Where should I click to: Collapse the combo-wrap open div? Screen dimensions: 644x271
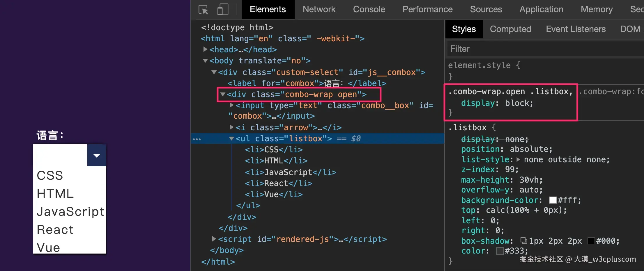pos(223,95)
